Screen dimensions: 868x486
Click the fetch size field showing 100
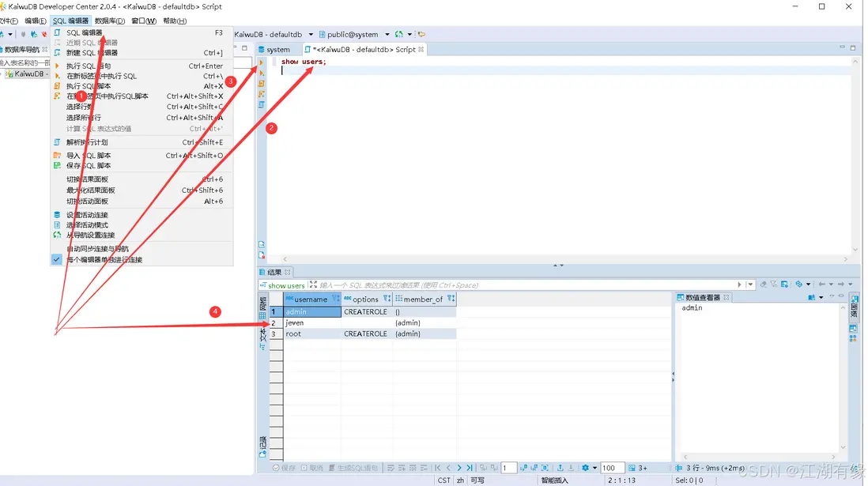[x=612, y=468]
